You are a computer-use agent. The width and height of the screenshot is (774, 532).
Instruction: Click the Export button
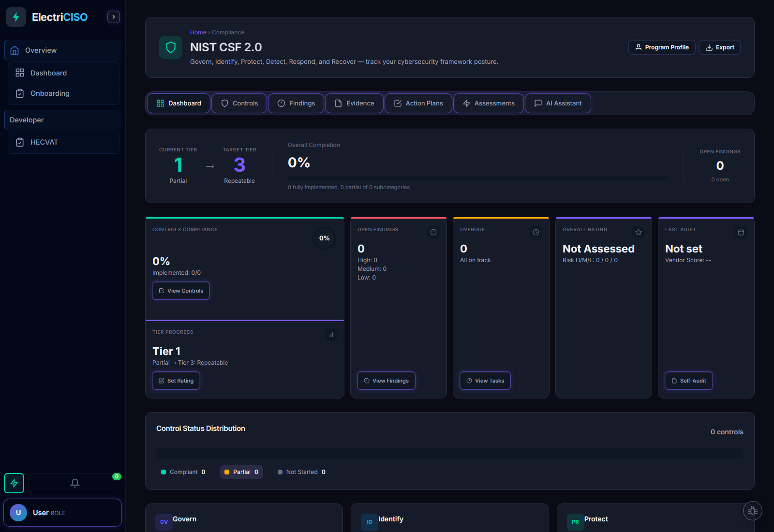click(x=719, y=47)
